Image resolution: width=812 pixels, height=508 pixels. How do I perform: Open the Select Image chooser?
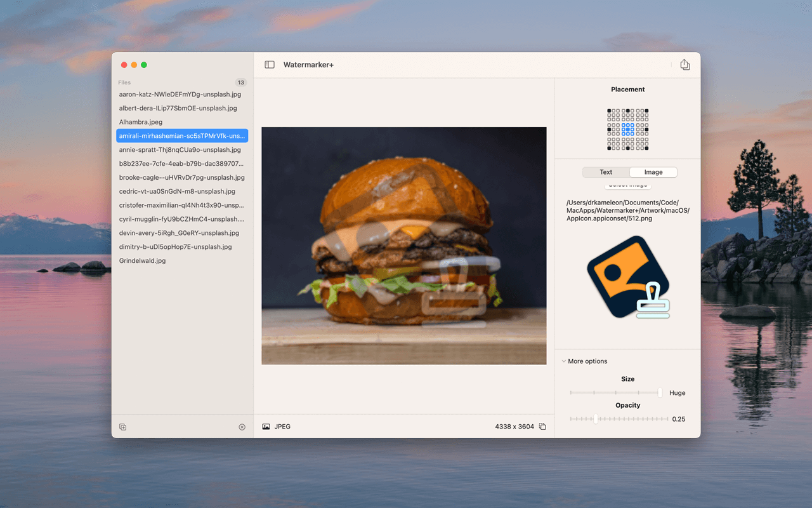[627, 185]
